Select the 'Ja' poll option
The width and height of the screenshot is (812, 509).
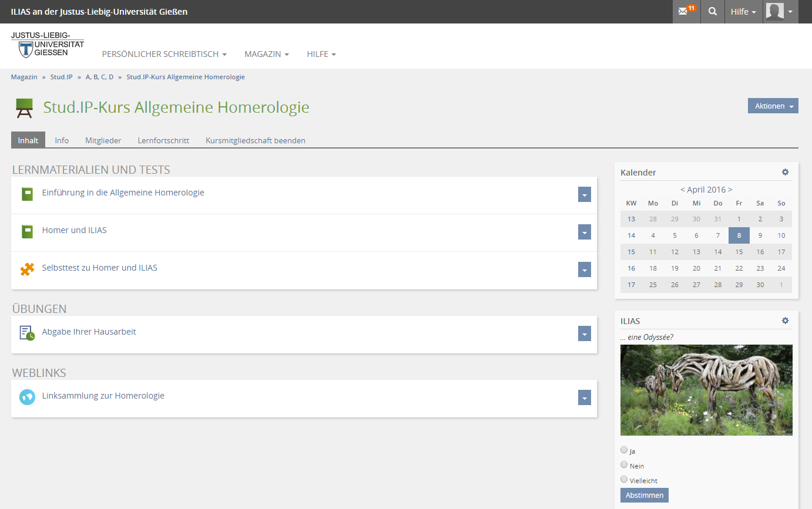(624, 450)
